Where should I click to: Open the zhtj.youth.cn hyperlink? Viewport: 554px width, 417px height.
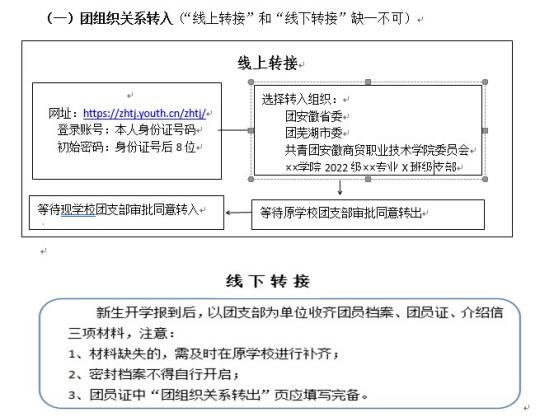tap(144, 113)
